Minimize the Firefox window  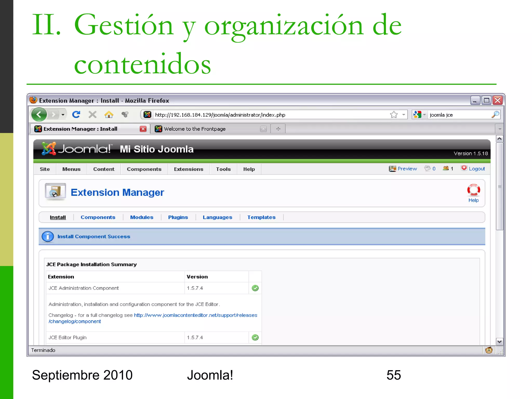[x=475, y=100]
